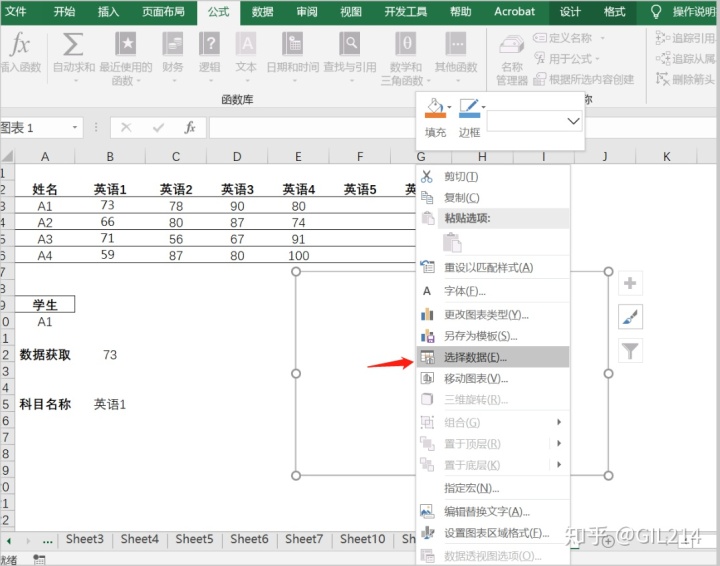The width and height of the screenshot is (720, 566).
Task: Click the Chart Filters funnel button
Action: coord(630,351)
